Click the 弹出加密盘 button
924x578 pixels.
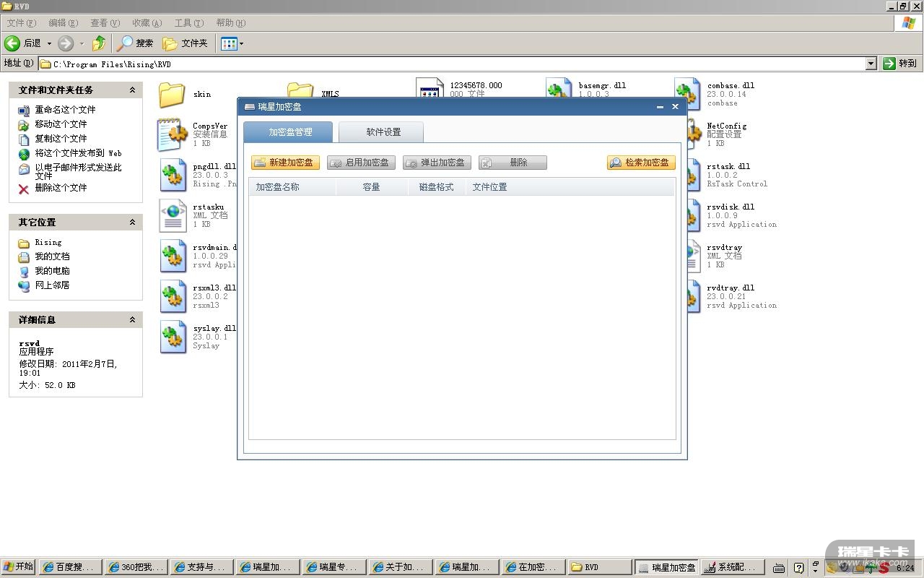click(437, 163)
